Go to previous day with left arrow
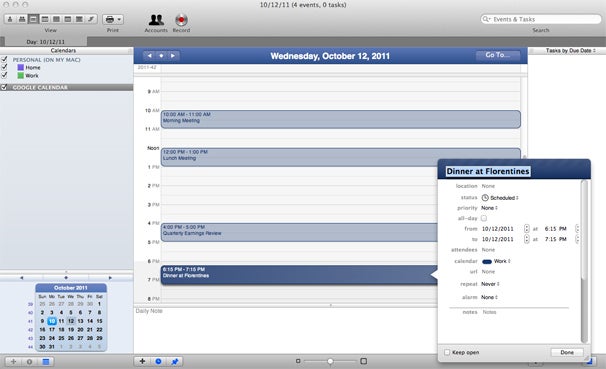Image resolution: width=606 pixels, height=369 pixels. click(x=150, y=56)
